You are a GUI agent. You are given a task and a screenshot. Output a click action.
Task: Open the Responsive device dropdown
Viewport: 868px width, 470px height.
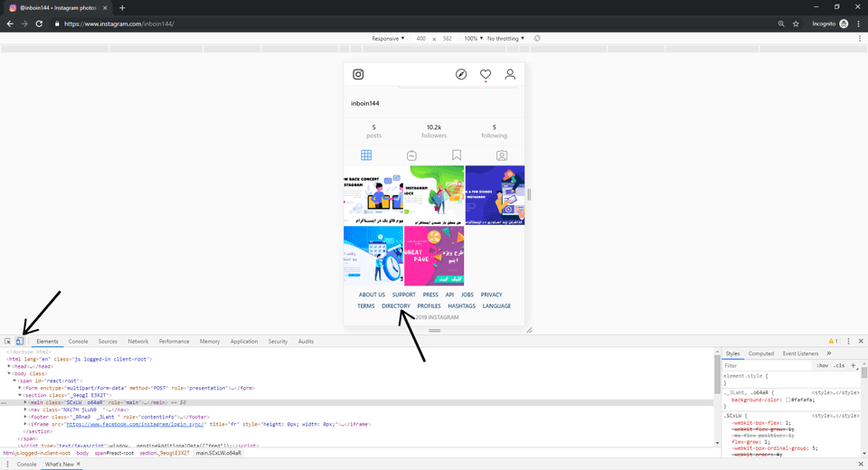[388, 38]
